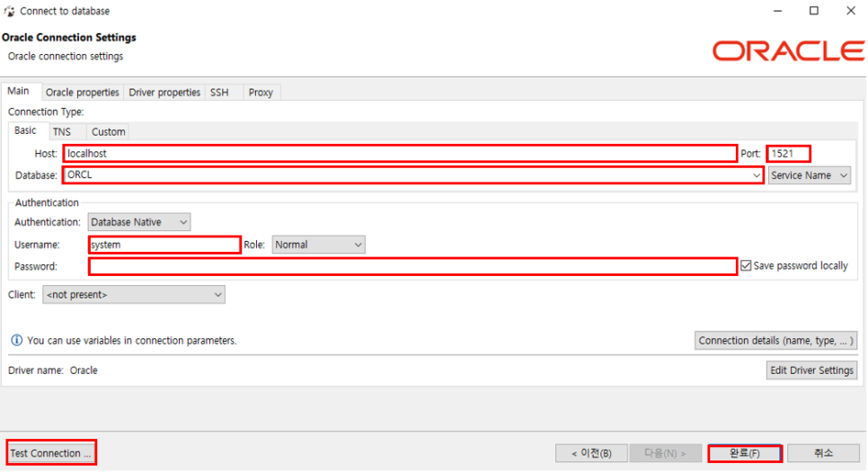Image resolution: width=868 pixels, height=473 pixels.
Task: Click into the Host field
Action: pos(400,154)
